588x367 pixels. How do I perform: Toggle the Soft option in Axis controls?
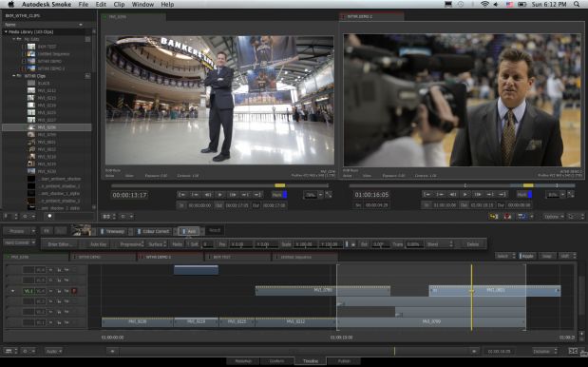[x=194, y=244]
